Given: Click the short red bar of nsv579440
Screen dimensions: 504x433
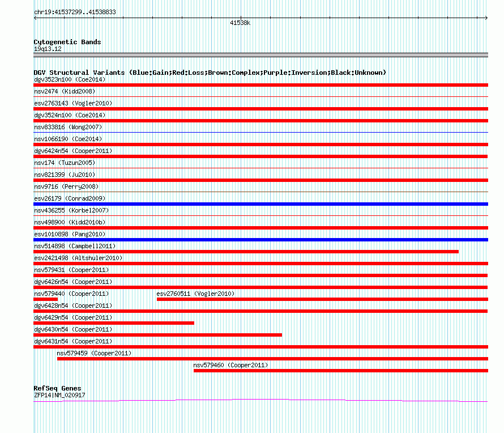Looking at the screenshot, I should 46,299.
